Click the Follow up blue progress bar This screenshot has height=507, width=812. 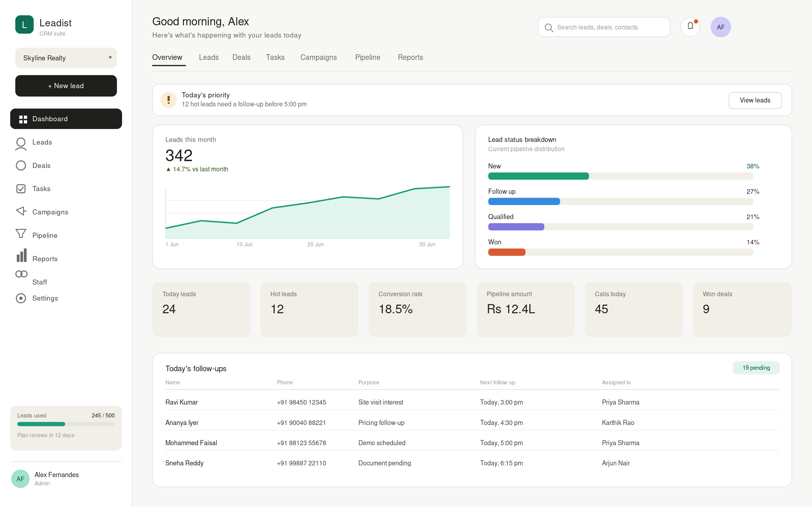(x=524, y=202)
